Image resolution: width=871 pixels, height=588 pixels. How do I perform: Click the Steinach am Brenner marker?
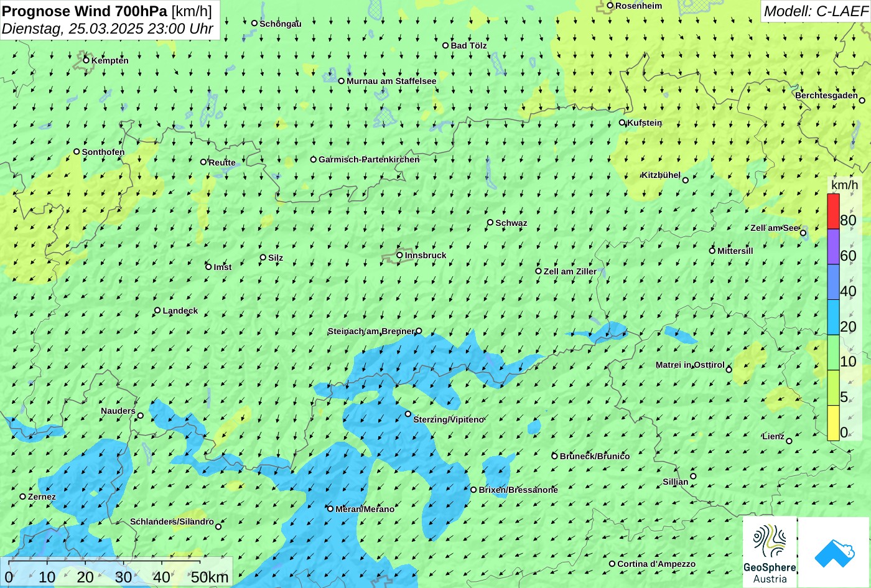419,331
